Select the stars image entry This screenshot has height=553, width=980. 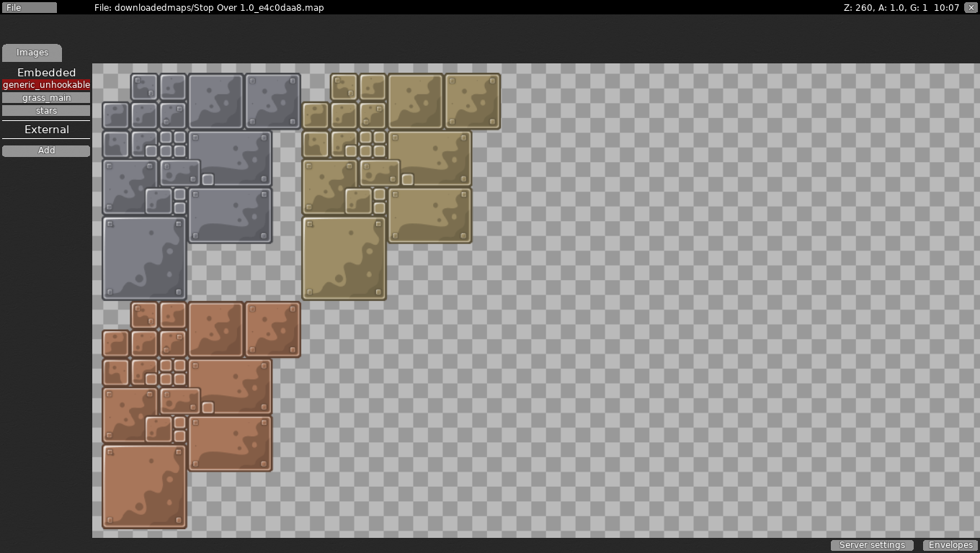(46, 111)
